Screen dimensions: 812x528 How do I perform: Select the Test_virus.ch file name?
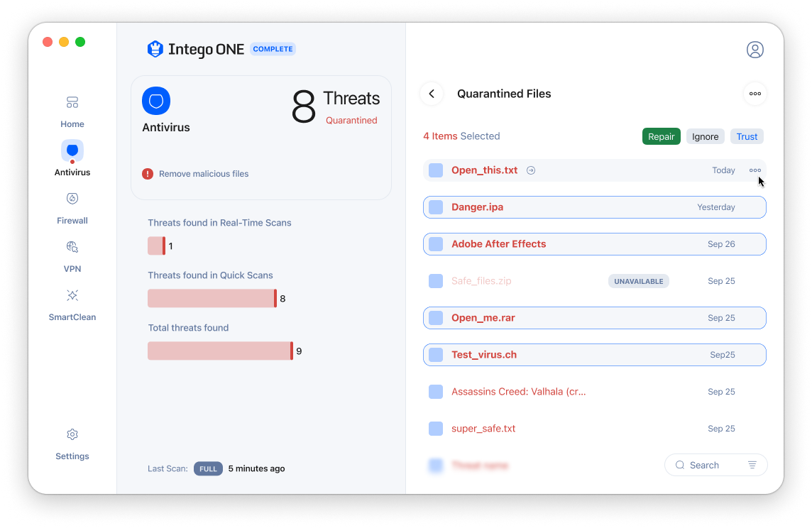click(484, 355)
